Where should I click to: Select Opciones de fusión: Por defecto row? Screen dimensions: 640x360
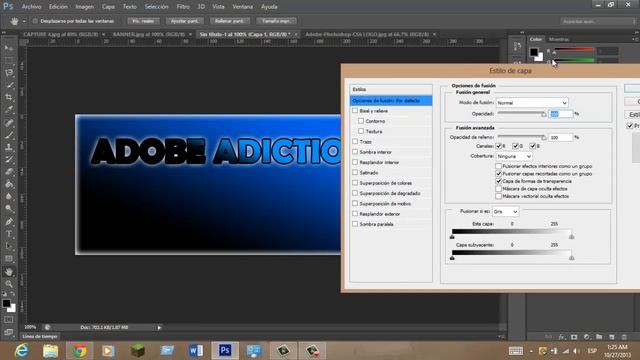coord(391,100)
